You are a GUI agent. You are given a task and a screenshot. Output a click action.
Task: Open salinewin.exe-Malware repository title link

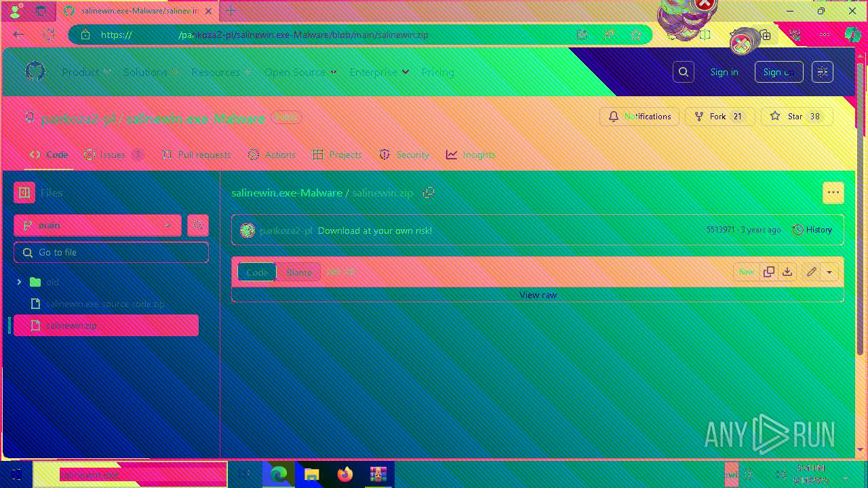point(195,119)
